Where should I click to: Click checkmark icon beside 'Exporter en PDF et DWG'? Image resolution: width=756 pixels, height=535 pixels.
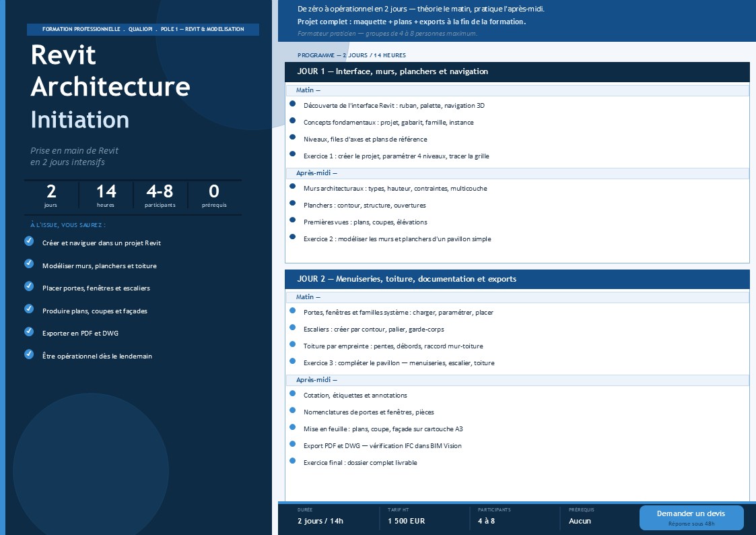point(29,332)
